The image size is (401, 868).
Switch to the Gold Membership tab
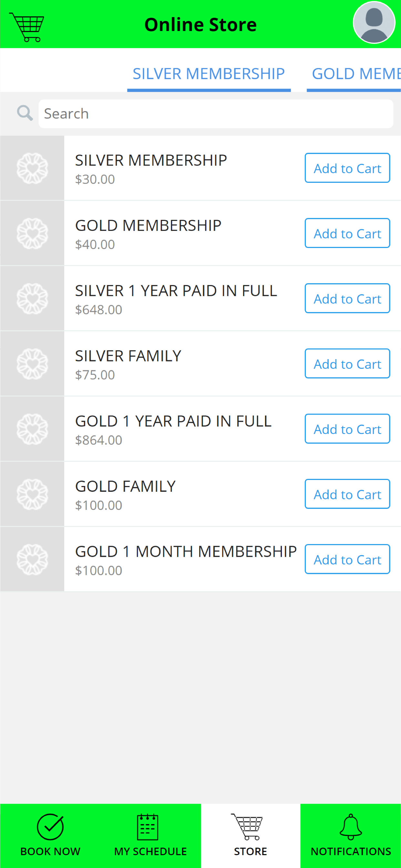(x=354, y=74)
